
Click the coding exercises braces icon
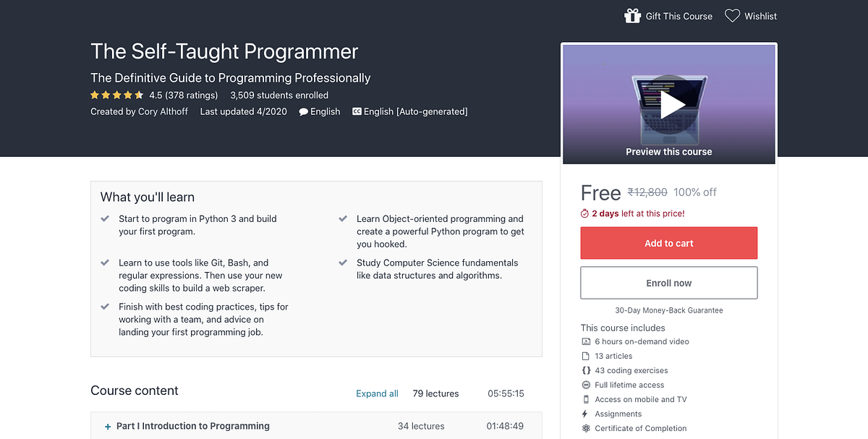pyautogui.click(x=585, y=370)
